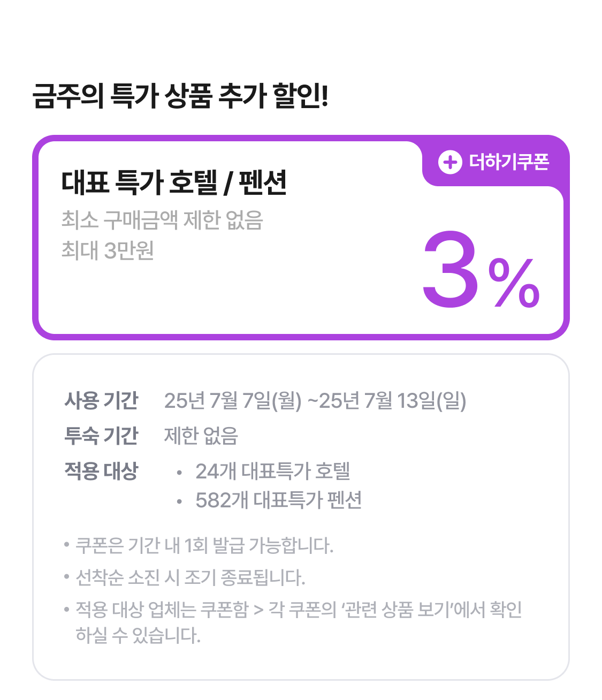Click the 최대 3만원 limit text
This screenshot has width=602, height=700.
point(108,250)
